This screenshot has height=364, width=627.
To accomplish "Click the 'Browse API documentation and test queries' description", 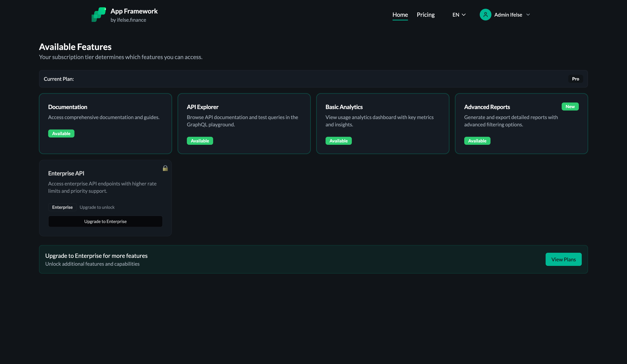I will tap(242, 121).
